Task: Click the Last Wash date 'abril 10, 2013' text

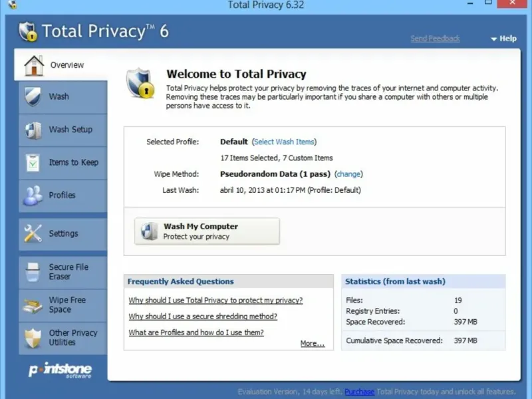Action: tap(242, 190)
